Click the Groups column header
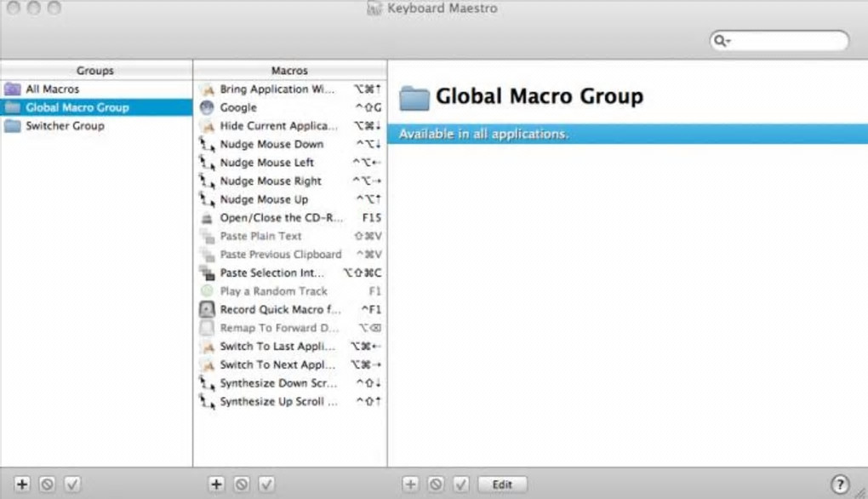 [x=95, y=71]
